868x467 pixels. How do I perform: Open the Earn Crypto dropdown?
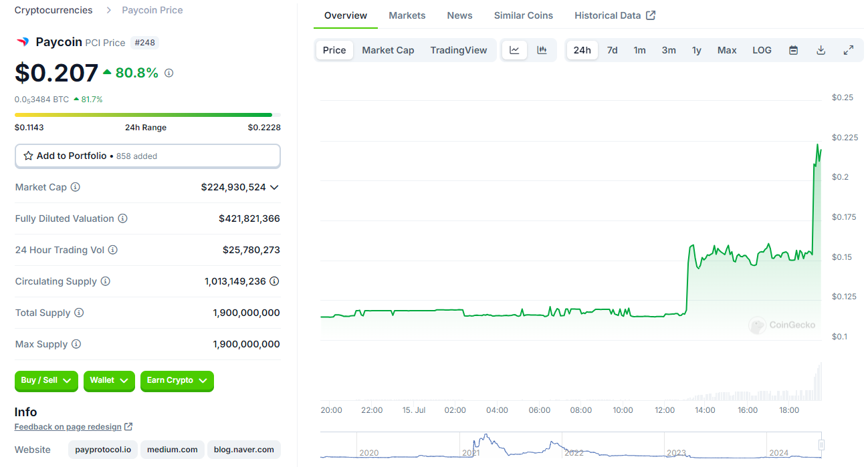[177, 381]
